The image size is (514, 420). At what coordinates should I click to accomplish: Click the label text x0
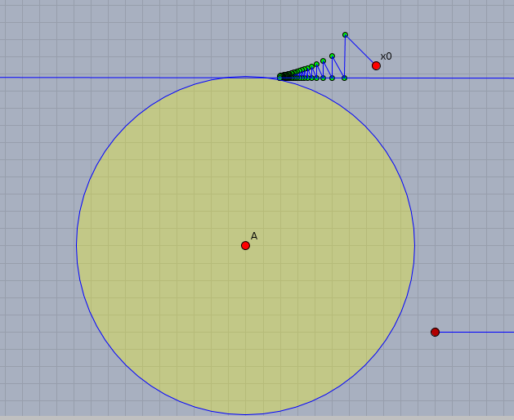pyautogui.click(x=386, y=56)
